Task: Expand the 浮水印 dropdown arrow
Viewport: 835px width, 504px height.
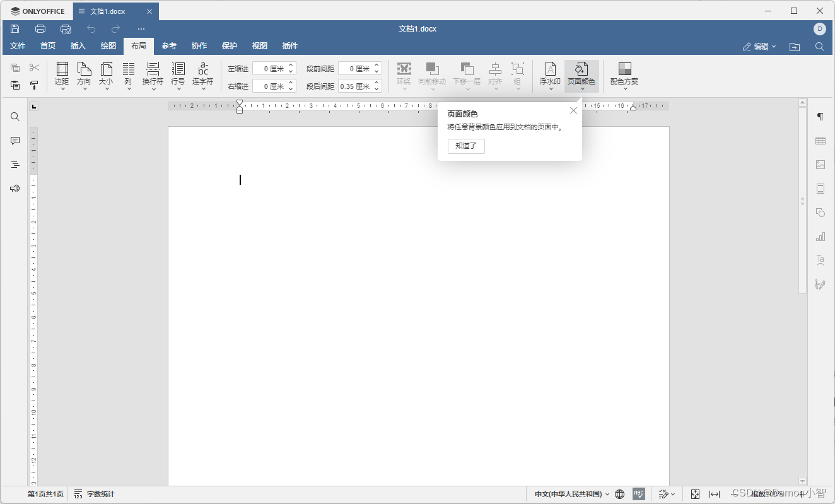Action: [550, 89]
